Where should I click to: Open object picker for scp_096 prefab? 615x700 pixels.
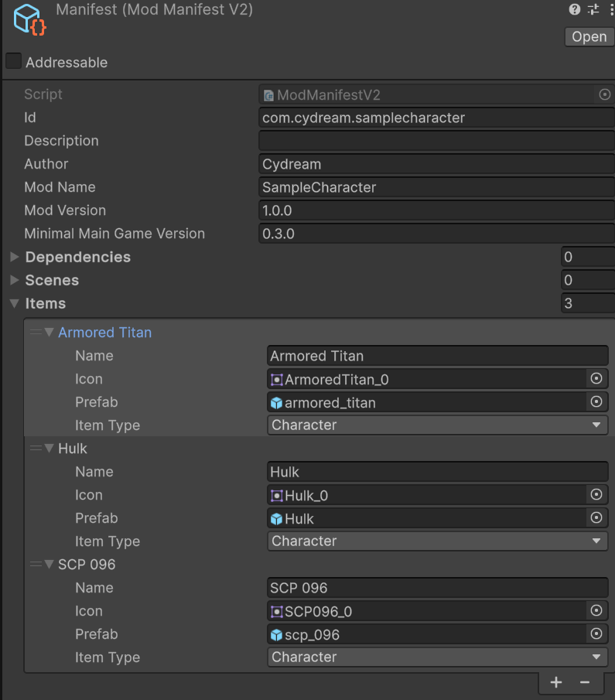point(596,634)
